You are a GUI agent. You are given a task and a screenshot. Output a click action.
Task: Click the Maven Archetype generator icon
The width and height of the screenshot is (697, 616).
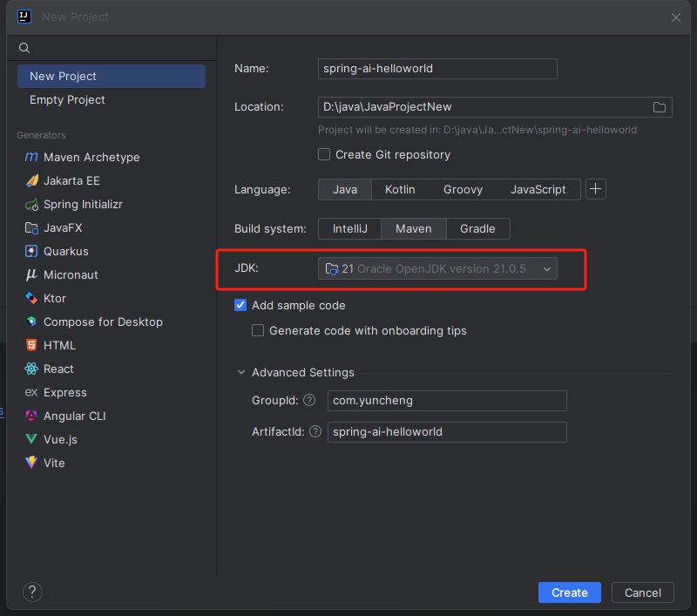pyautogui.click(x=31, y=157)
